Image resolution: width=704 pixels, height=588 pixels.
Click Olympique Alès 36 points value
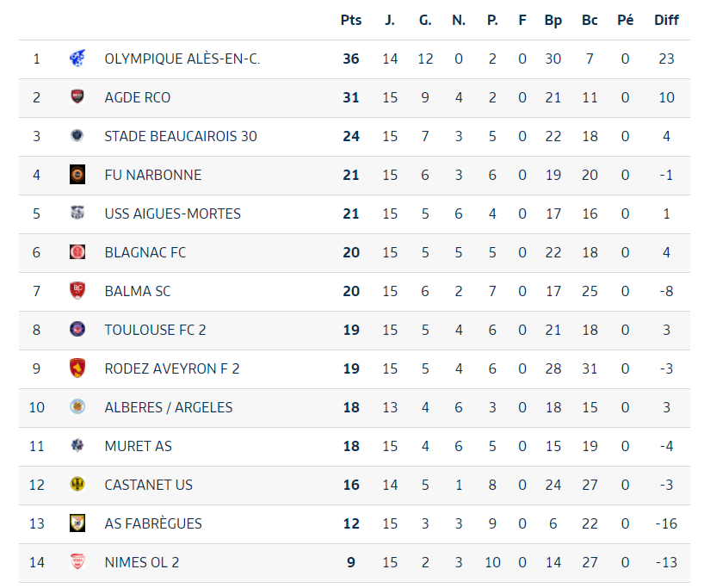351,59
